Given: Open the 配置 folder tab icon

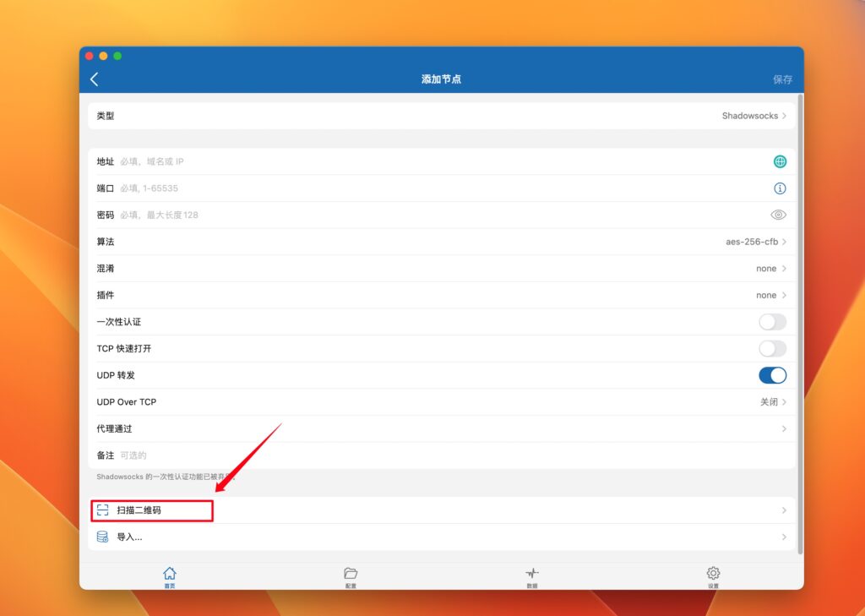Looking at the screenshot, I should click(x=351, y=574).
